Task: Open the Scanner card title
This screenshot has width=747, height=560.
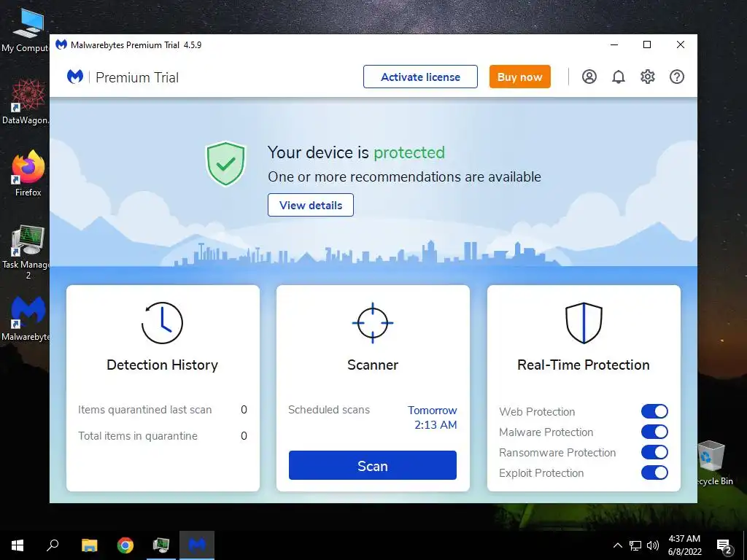Action: pyautogui.click(x=373, y=365)
